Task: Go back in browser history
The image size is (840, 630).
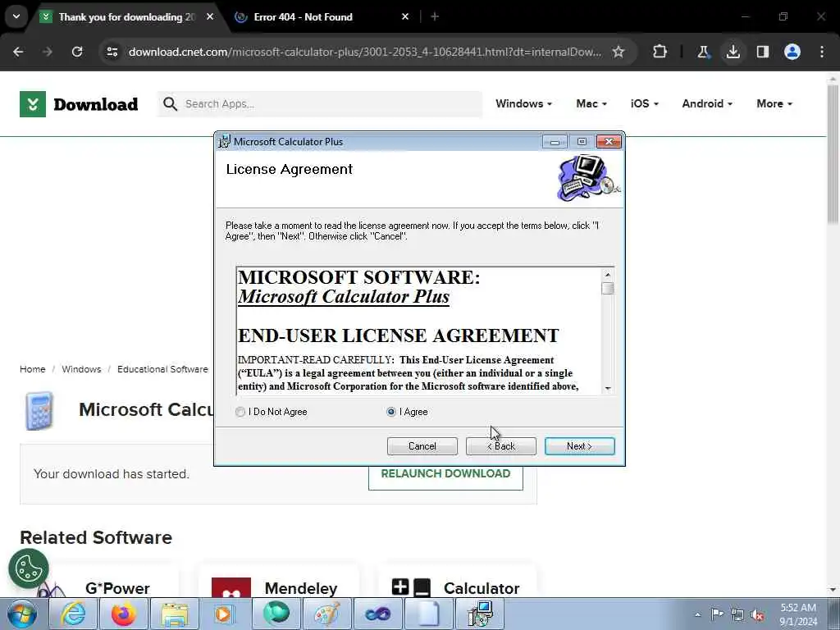Action: (x=18, y=52)
